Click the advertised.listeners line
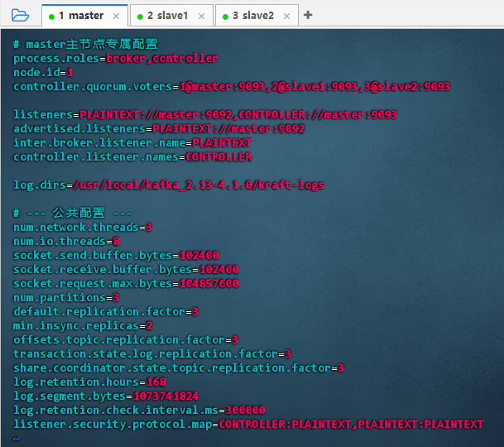 pyautogui.click(x=159, y=129)
